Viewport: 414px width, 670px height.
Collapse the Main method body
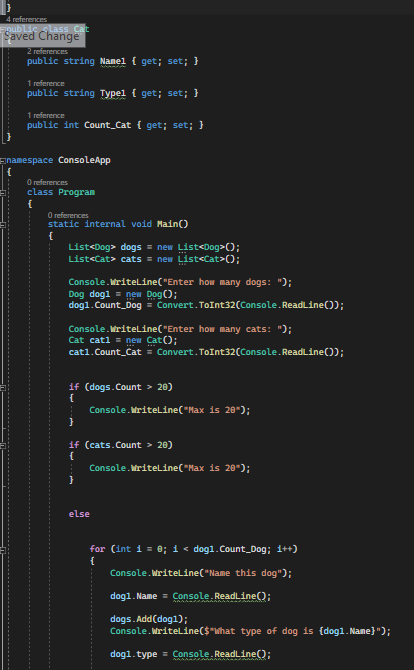pos(3,225)
